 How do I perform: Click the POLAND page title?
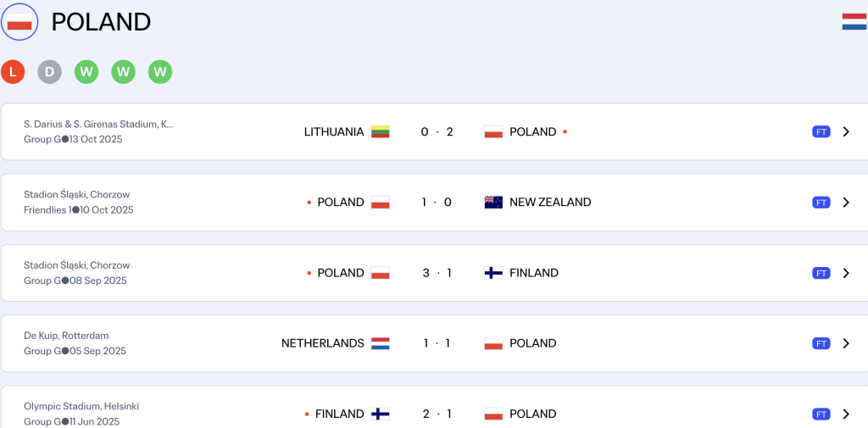(x=101, y=22)
